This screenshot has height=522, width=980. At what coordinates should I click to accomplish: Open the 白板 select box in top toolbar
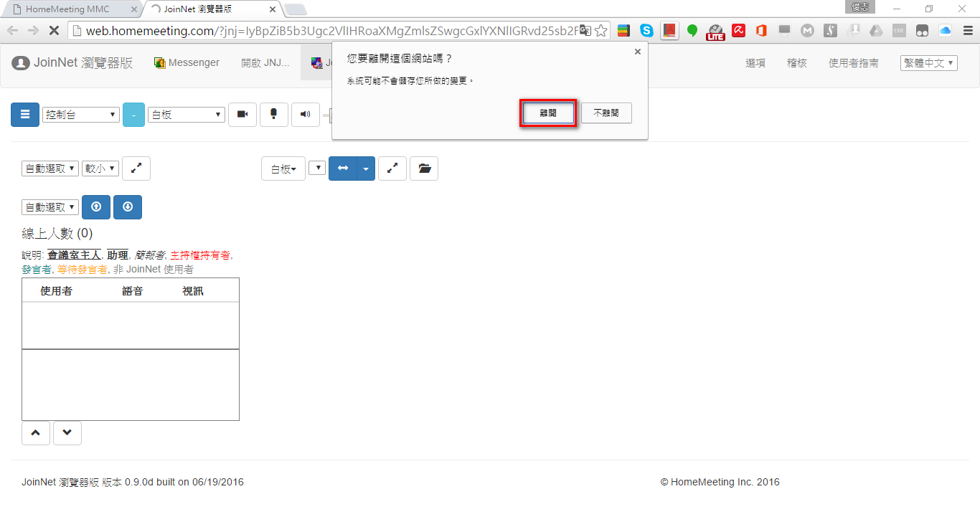[x=187, y=115]
